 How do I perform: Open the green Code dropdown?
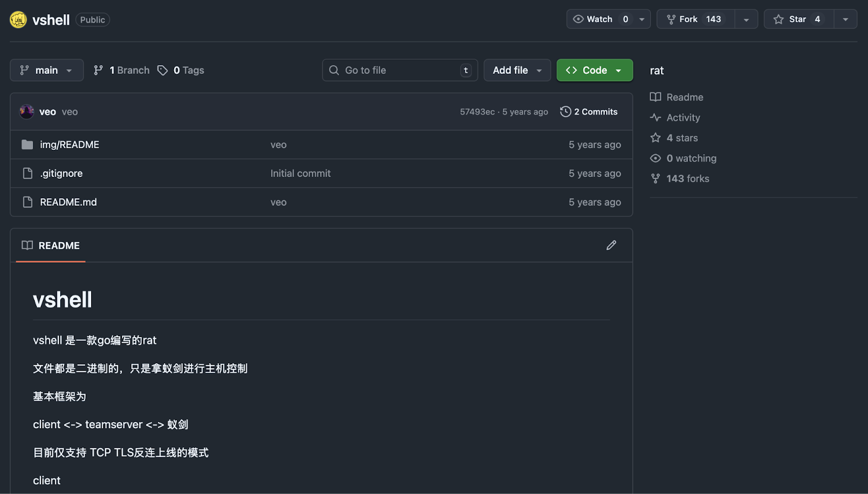(594, 71)
